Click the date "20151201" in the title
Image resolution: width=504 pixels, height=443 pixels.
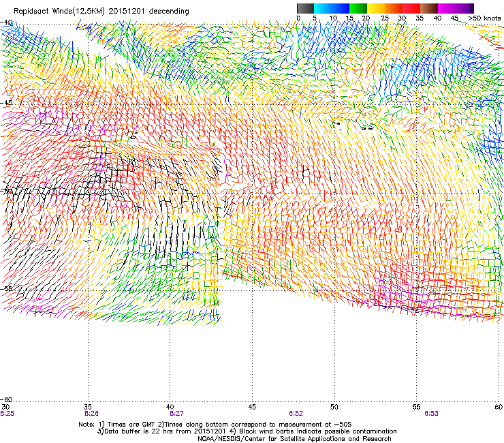coord(127,12)
